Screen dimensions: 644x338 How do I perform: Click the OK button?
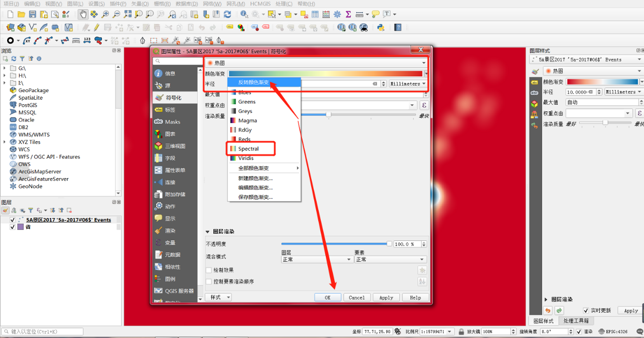point(327,298)
